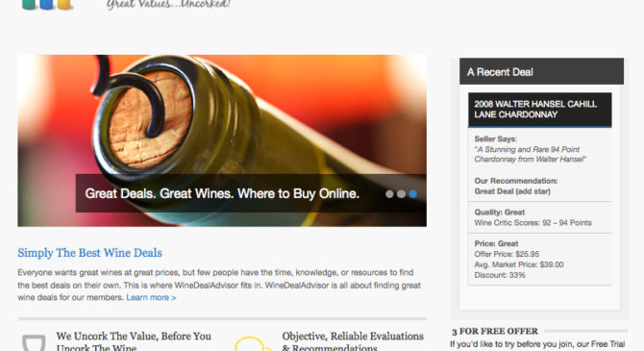Click 'Avg. Market Price: $39.00' value
This screenshot has width=644, height=351.
519,264
